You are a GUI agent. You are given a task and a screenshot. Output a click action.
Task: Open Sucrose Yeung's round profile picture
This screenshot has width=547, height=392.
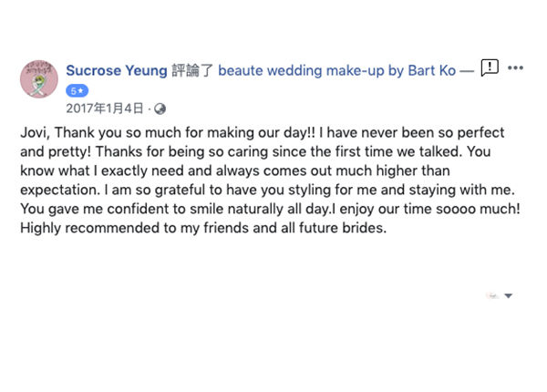(x=38, y=78)
